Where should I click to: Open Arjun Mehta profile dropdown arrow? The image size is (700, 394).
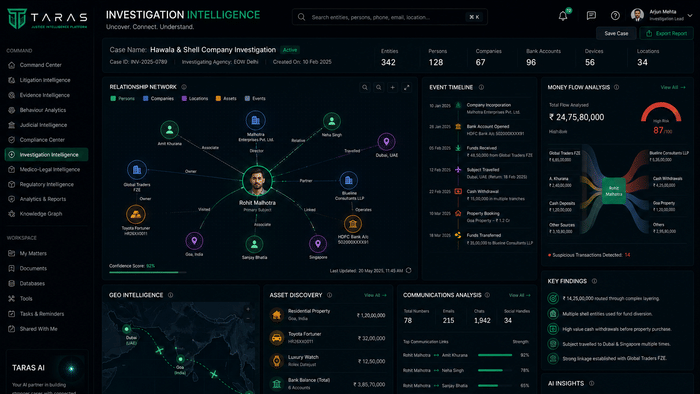pos(690,15)
